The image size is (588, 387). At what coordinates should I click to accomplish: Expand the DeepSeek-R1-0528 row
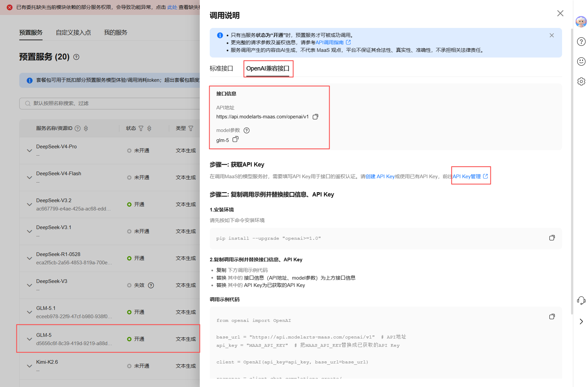pos(30,258)
